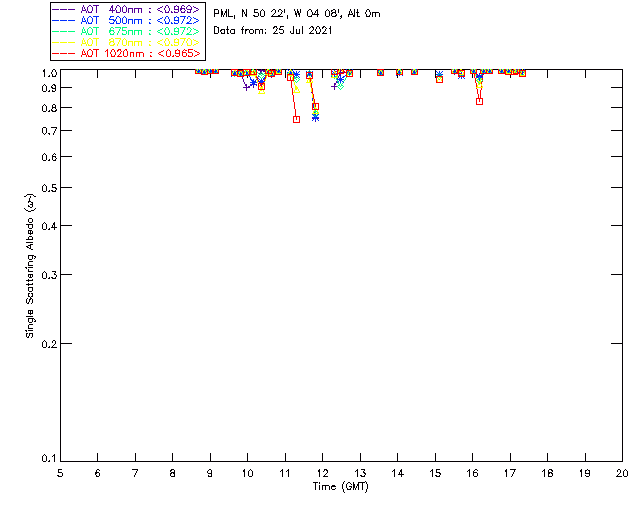
Task: Click the x-axis tick label 12
Action: coord(322,473)
